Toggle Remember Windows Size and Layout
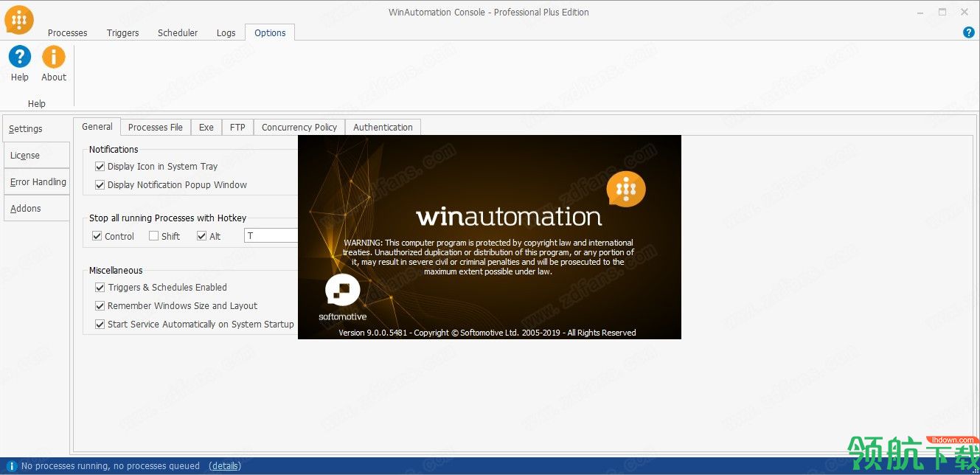980x475 pixels. [100, 306]
